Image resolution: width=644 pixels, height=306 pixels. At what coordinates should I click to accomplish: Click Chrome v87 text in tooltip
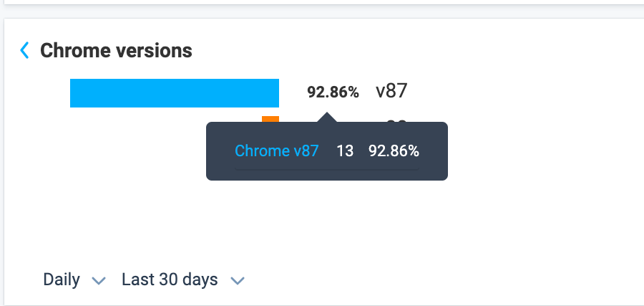pyautogui.click(x=277, y=151)
